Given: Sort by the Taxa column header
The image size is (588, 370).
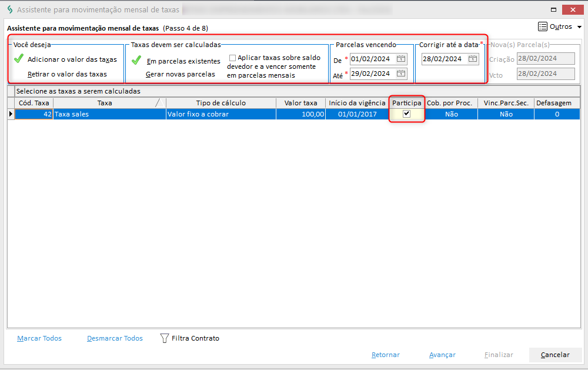Looking at the screenshot, I should coord(105,103).
